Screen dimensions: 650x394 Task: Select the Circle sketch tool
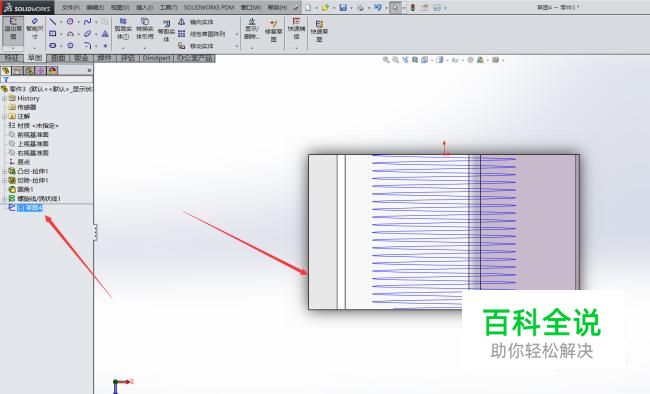pos(70,22)
